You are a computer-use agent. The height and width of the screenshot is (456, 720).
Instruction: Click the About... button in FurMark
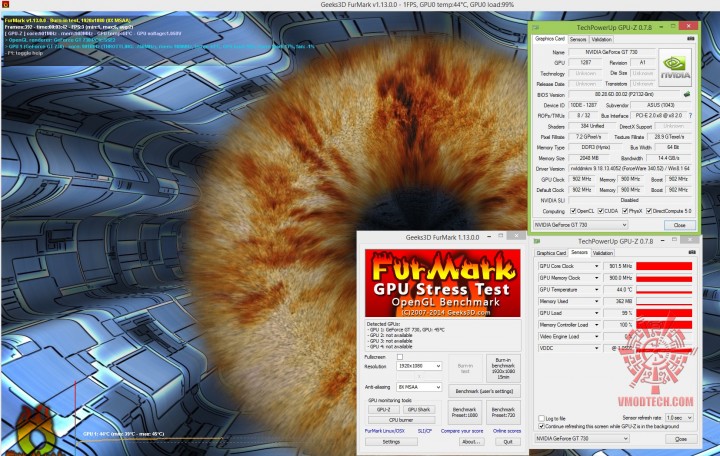[x=471, y=442]
